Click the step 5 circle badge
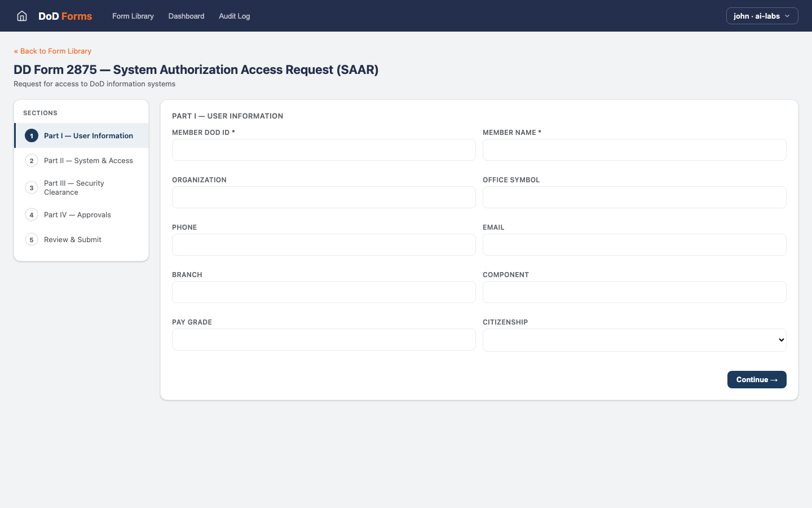Image resolution: width=812 pixels, height=508 pixels. coord(32,240)
